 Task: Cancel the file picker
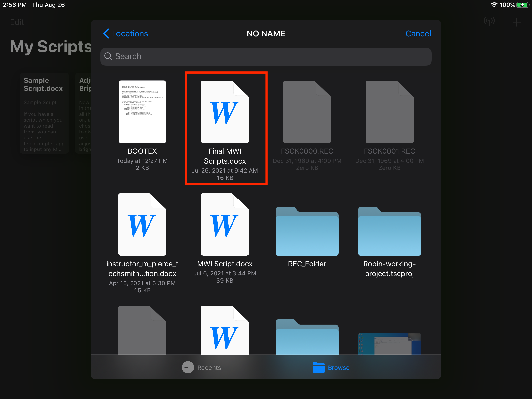click(418, 33)
